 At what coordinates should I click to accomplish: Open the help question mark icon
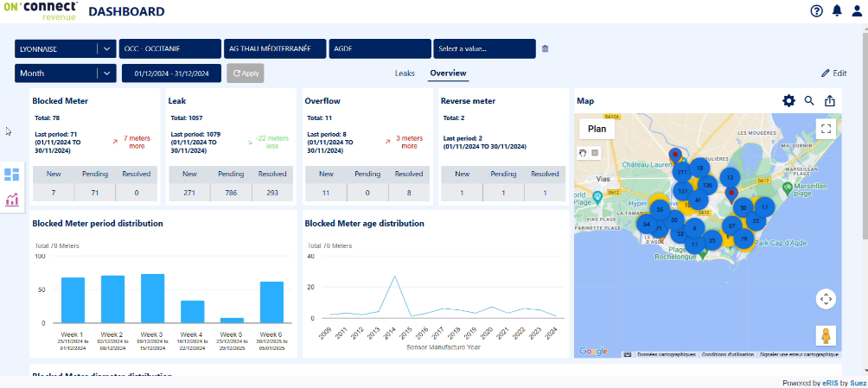click(816, 11)
